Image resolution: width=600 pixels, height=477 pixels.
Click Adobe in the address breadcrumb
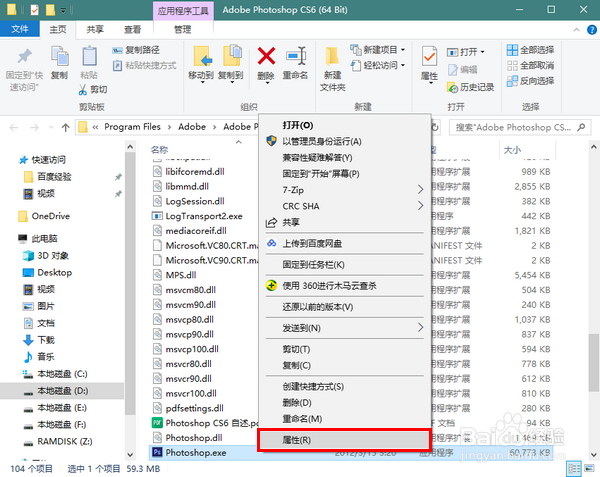[192, 127]
